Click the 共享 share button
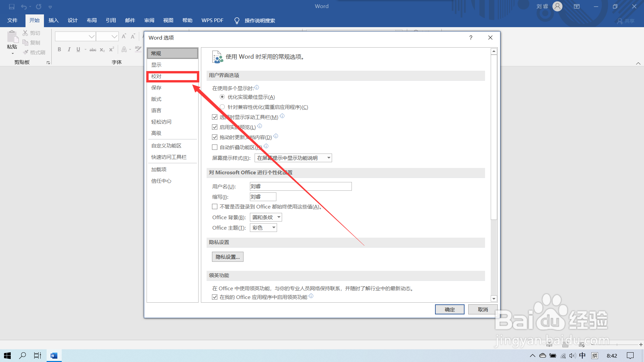 (626, 21)
